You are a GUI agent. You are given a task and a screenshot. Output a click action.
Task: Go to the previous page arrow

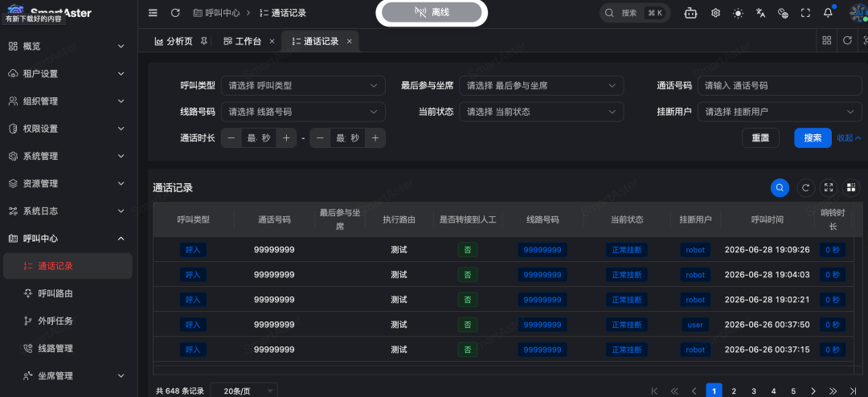tap(694, 391)
